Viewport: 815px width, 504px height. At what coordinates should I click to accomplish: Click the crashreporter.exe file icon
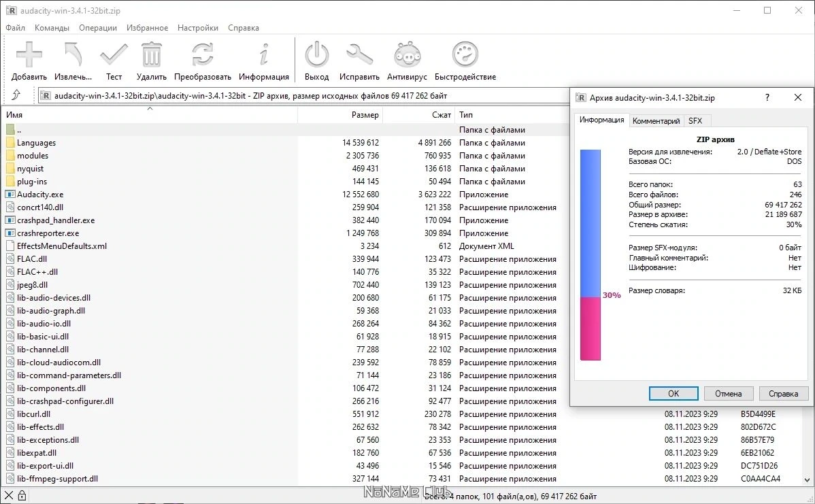click(x=10, y=233)
